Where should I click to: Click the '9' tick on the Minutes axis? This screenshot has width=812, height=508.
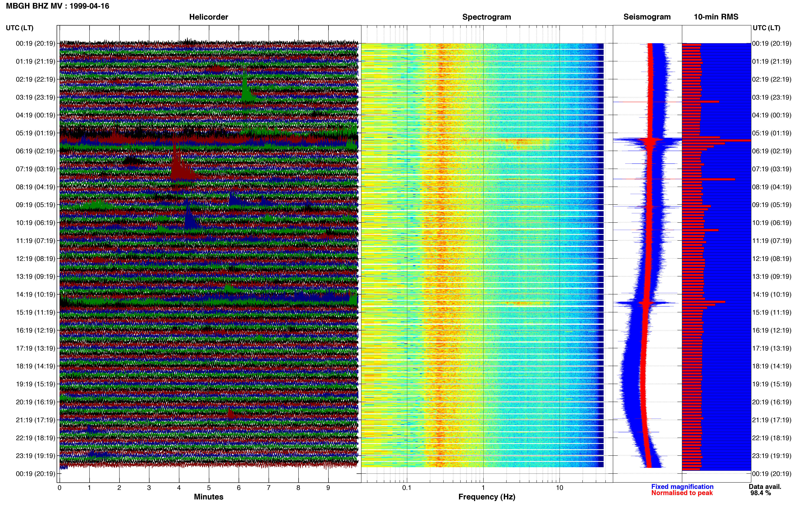328,487
